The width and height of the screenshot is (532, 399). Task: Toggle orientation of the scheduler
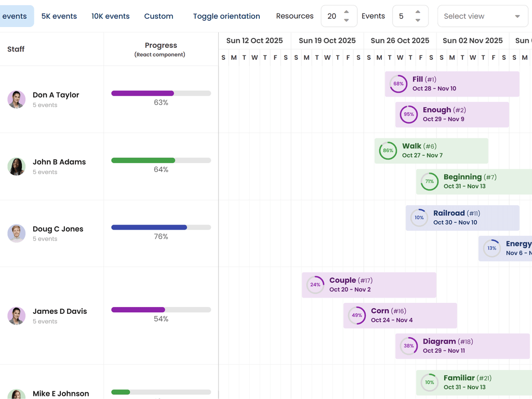(x=227, y=16)
